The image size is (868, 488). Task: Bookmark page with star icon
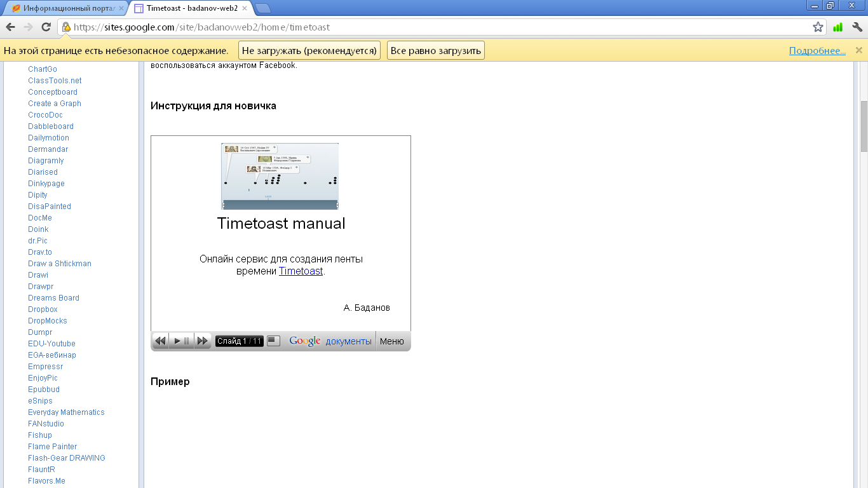click(818, 27)
